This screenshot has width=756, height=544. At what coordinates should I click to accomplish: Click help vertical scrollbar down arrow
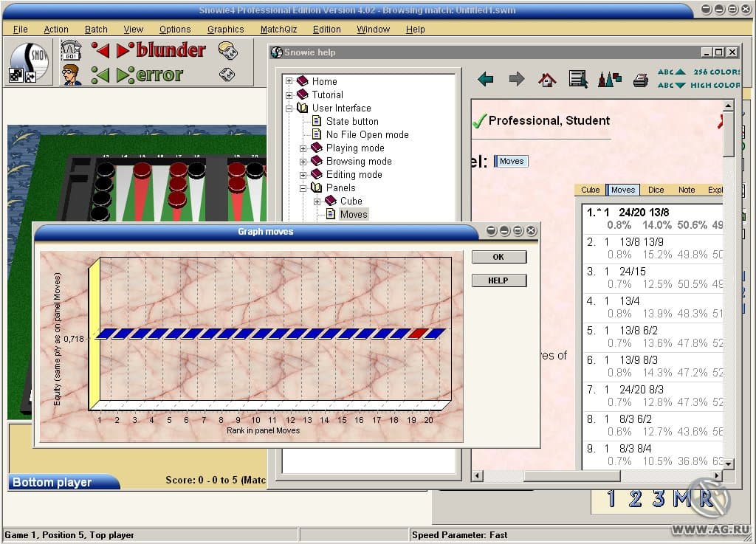tap(729, 464)
